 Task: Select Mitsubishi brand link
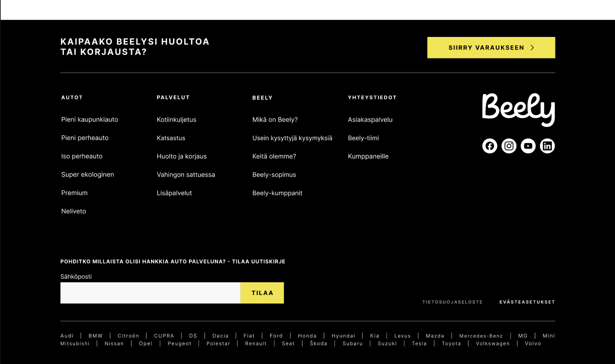coord(75,343)
